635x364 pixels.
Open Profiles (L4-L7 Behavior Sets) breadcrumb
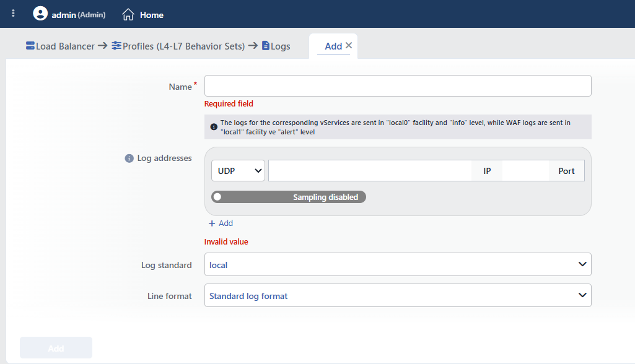183,46
